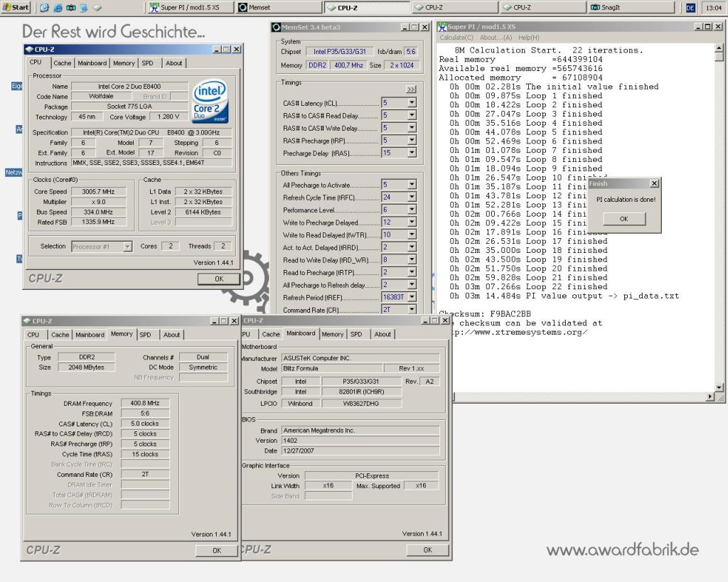Expand All Precharge to Refresh delay dropdown
The image size is (728, 582).
(412, 284)
